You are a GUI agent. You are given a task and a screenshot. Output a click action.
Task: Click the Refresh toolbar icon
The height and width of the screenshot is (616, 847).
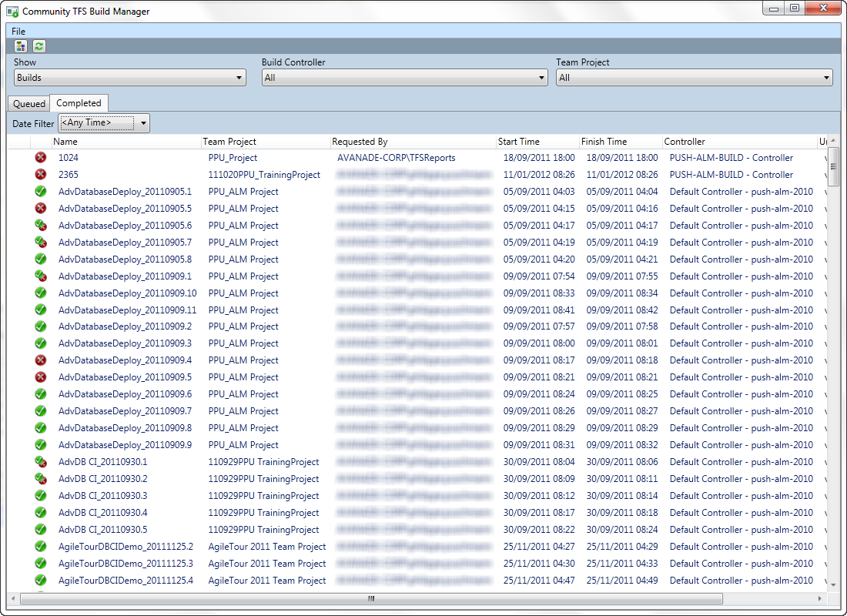tap(38, 45)
